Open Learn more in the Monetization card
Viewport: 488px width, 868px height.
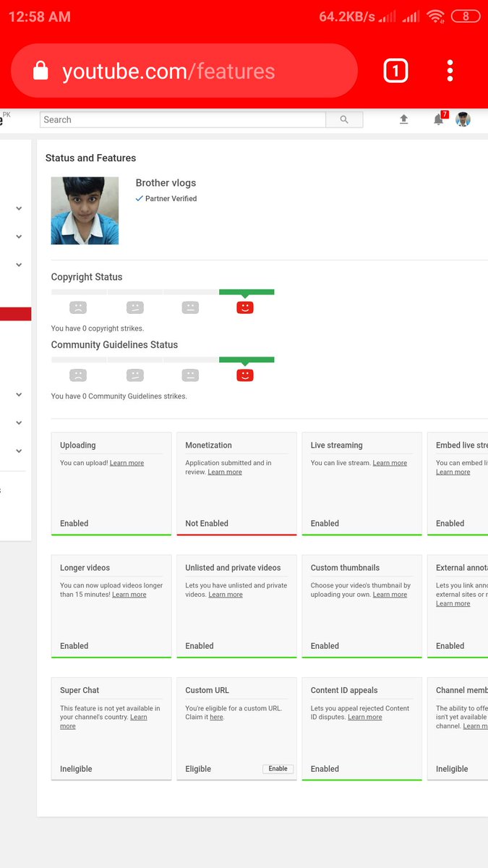(x=225, y=472)
